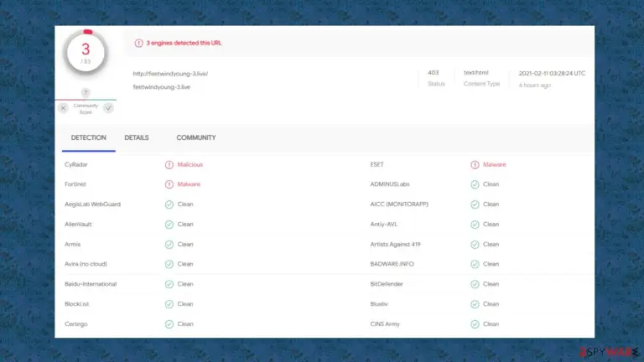Click the Artists Against 419 engine name
644x362 pixels.
(x=395, y=245)
